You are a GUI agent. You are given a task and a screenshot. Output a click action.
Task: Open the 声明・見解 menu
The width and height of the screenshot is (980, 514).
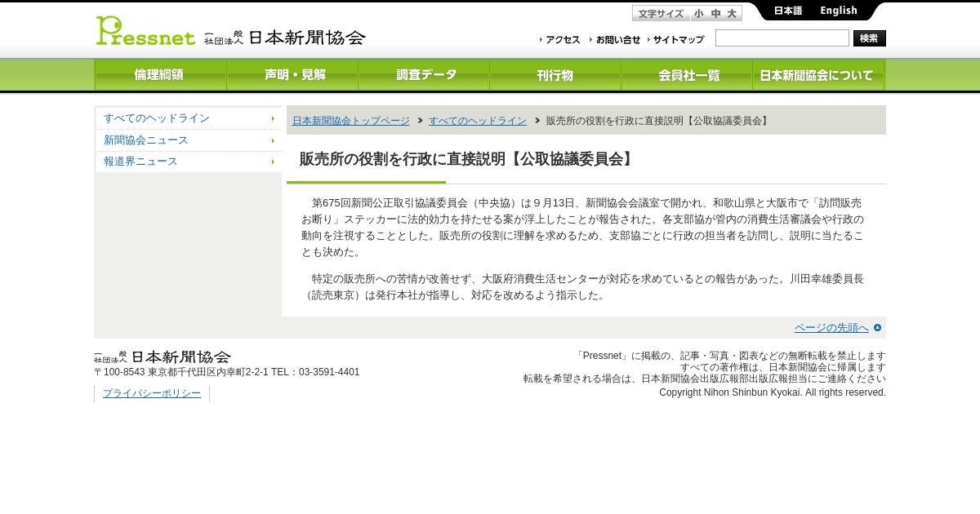[x=292, y=75]
